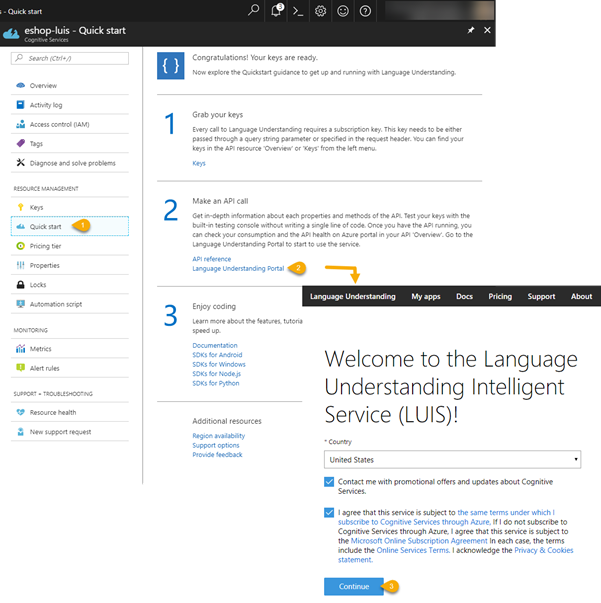
Task: Click the Tags icon
Action: [x=20, y=143]
